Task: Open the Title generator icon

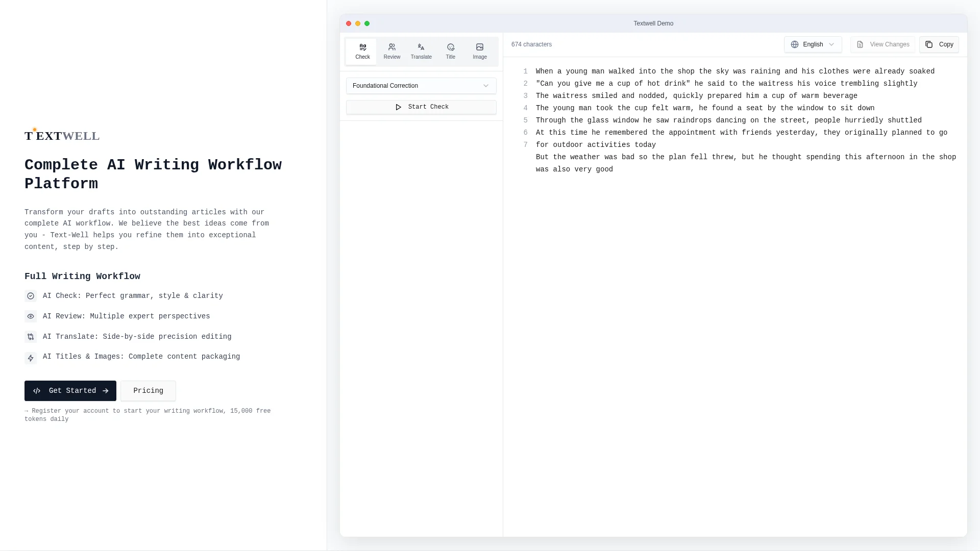Action: (450, 47)
